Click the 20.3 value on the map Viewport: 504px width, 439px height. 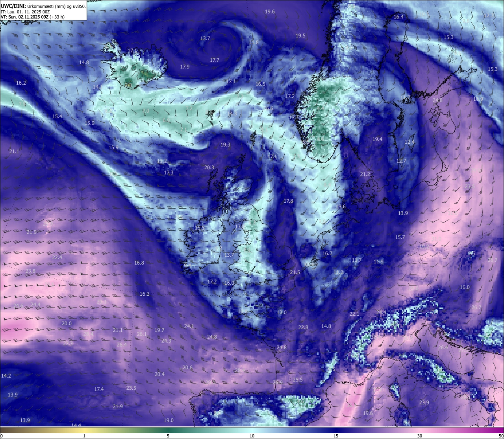[209, 167]
